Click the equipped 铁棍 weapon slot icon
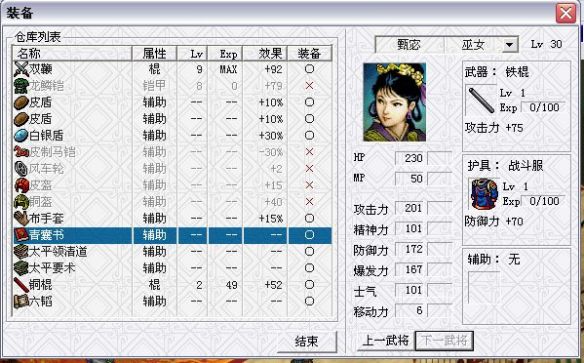584x363 pixels. 481,100
